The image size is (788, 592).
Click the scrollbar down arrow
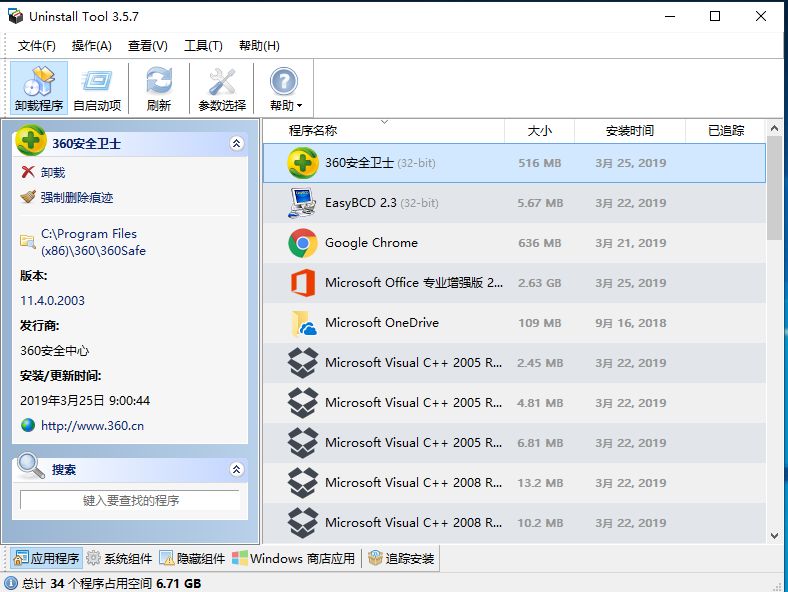[x=774, y=536]
